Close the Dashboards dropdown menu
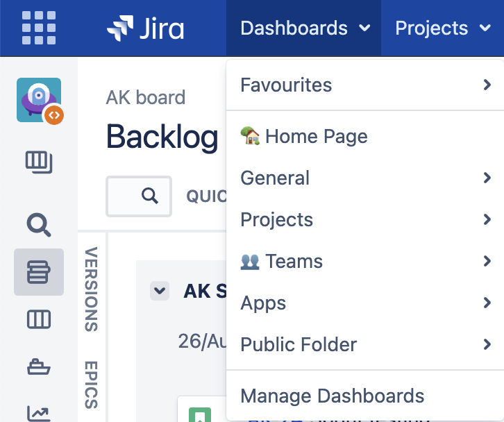Image resolution: width=504 pixels, height=422 pixels. (x=304, y=28)
